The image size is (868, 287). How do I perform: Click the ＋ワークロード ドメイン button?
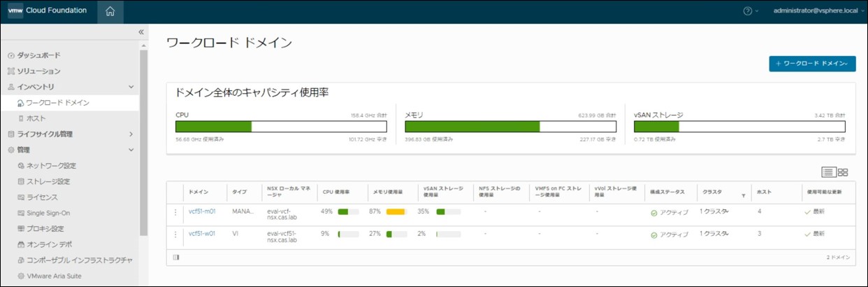(812, 64)
